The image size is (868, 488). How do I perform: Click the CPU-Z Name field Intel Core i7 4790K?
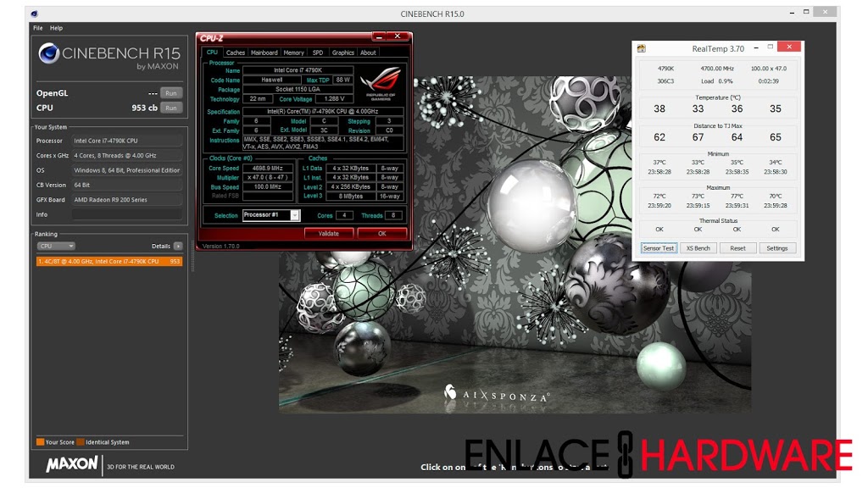click(x=298, y=70)
